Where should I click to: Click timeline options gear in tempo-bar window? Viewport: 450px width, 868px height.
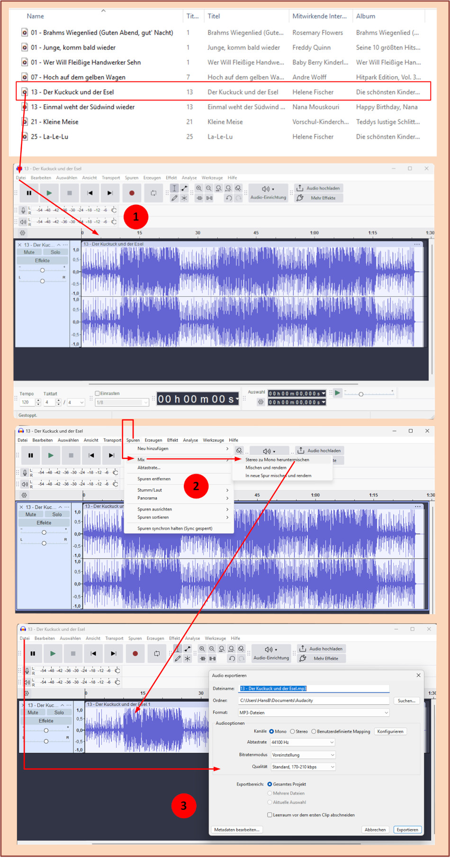pyautogui.click(x=22, y=233)
